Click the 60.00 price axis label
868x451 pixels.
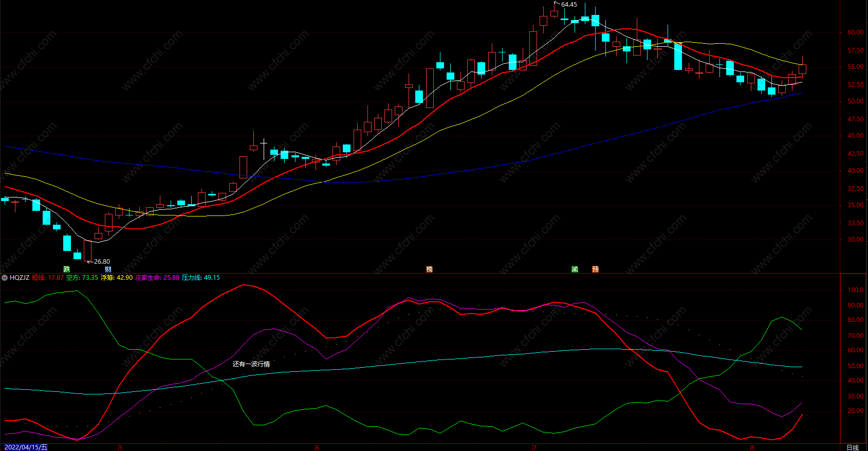click(855, 32)
